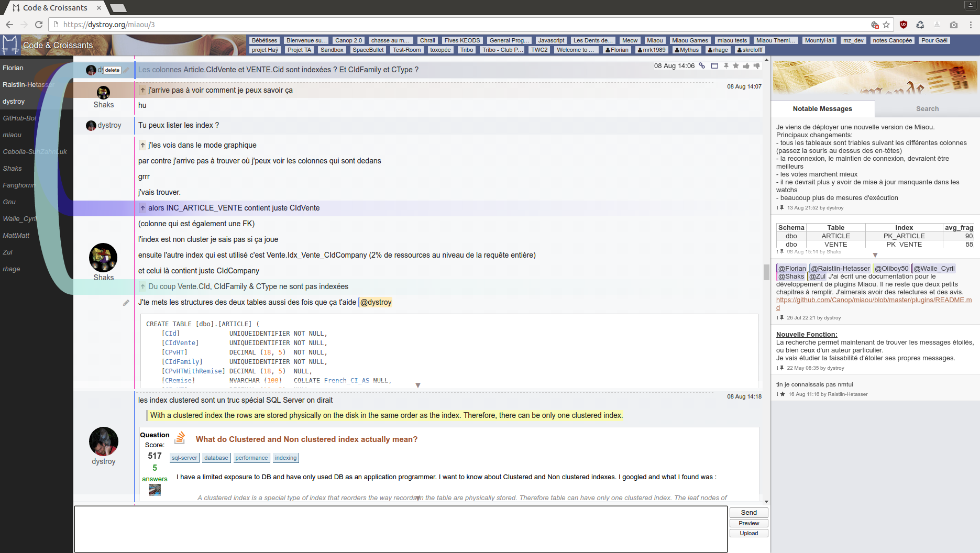Select the performance tag

pyautogui.click(x=251, y=458)
